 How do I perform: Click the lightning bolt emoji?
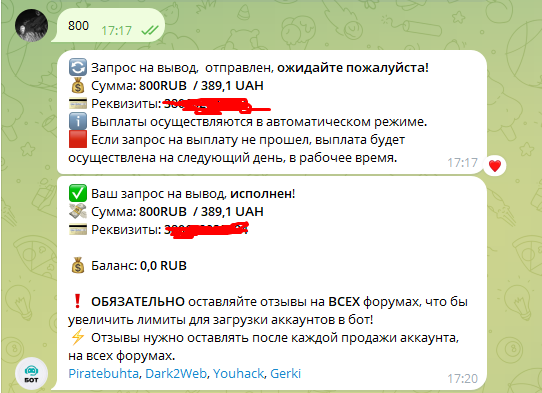[x=77, y=337]
